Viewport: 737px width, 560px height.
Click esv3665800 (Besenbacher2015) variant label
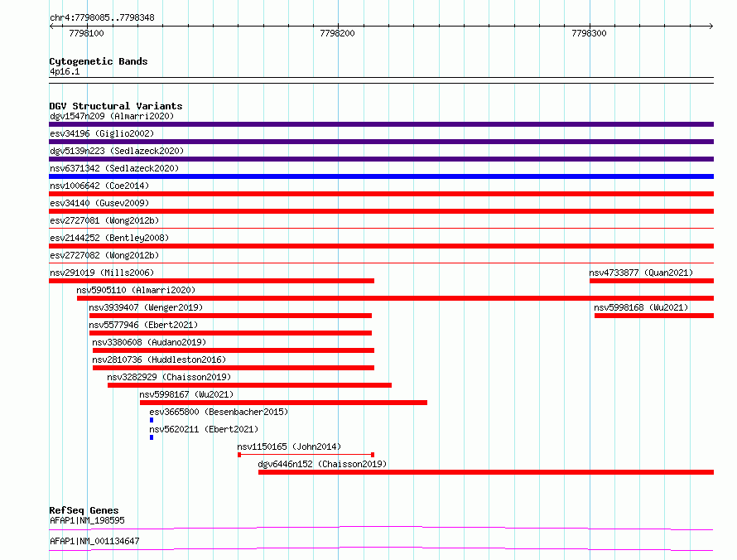pyautogui.click(x=219, y=412)
